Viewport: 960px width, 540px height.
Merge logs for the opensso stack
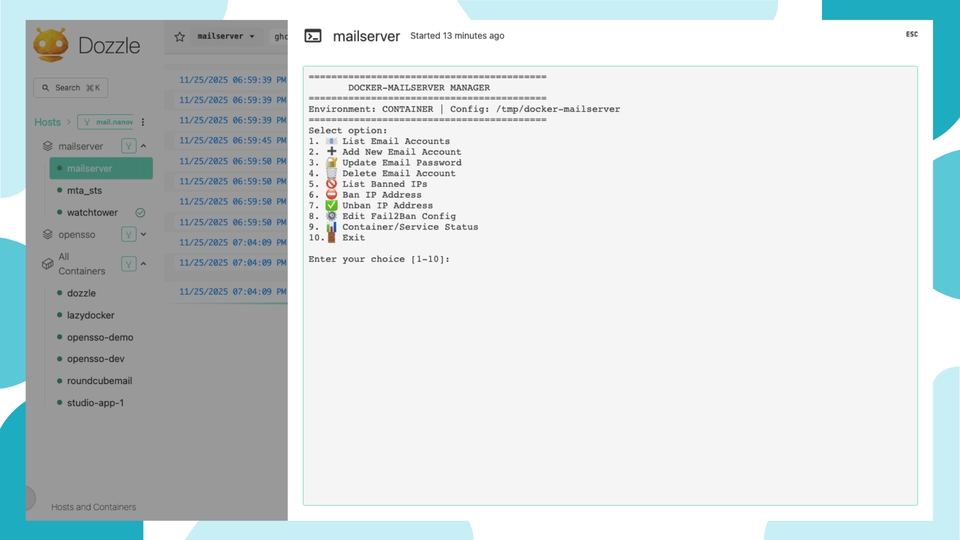[129, 234]
